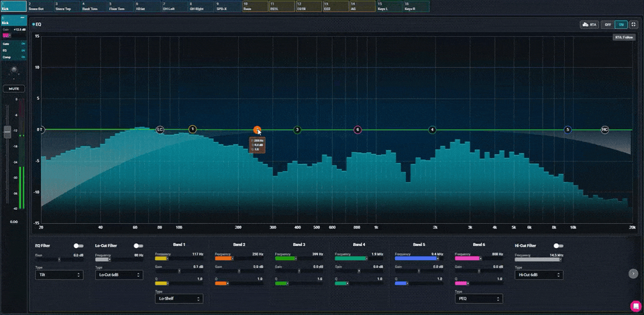The image size is (644, 315).
Task: Open the pink chat bubble icon
Action: 635,306
